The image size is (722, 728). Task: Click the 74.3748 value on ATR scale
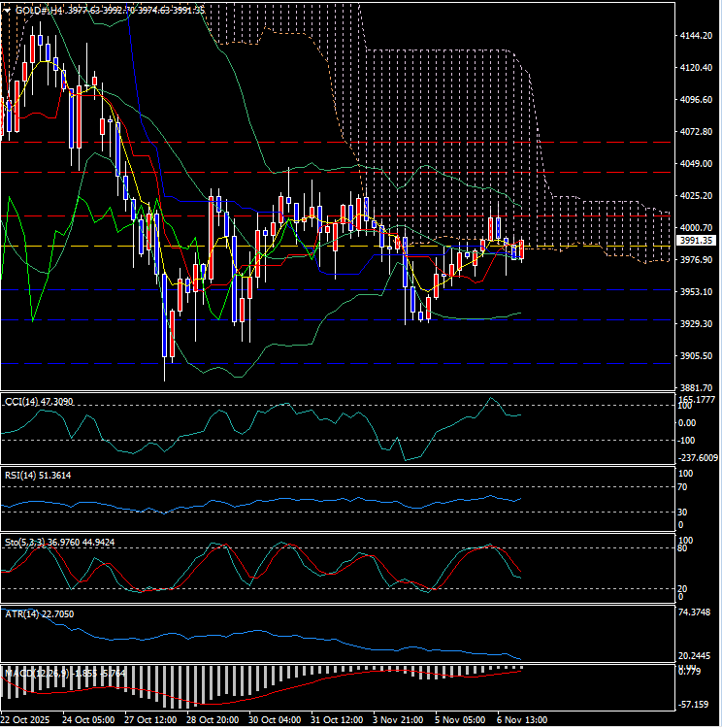coord(697,612)
